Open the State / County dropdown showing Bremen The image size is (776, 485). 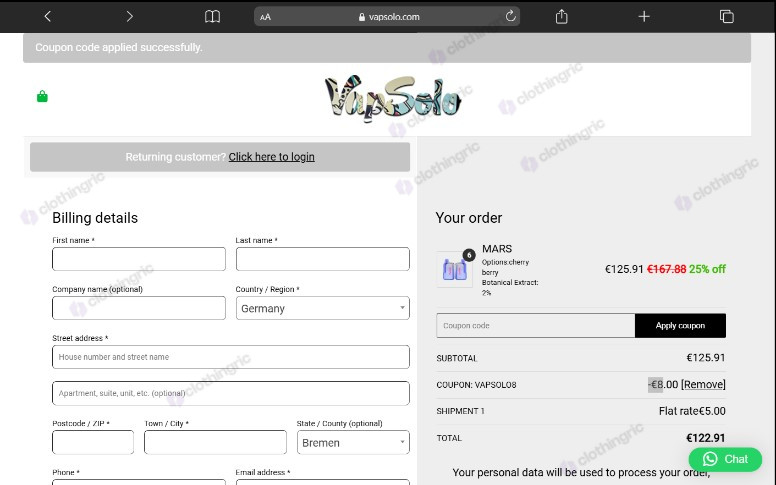tap(353, 442)
